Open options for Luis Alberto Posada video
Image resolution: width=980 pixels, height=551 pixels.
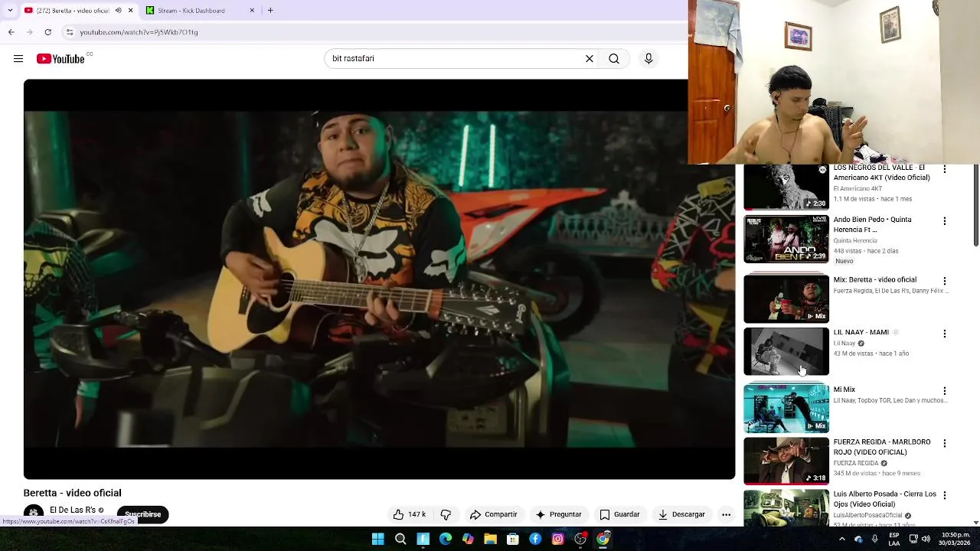click(x=944, y=495)
